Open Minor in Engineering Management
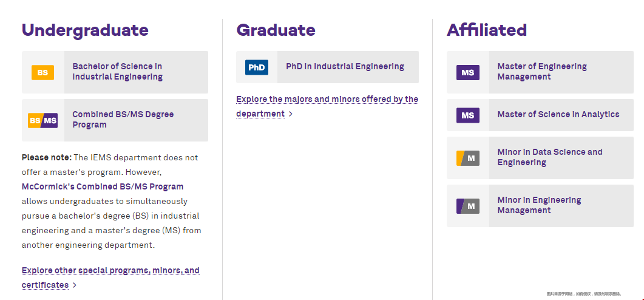 (540, 206)
